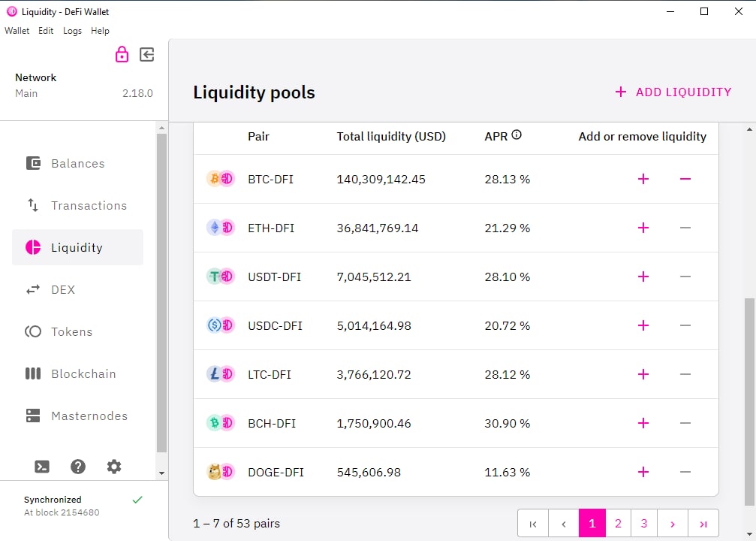Click the sidebar scrollbar down arrow
This screenshot has width=756, height=541.
click(161, 473)
